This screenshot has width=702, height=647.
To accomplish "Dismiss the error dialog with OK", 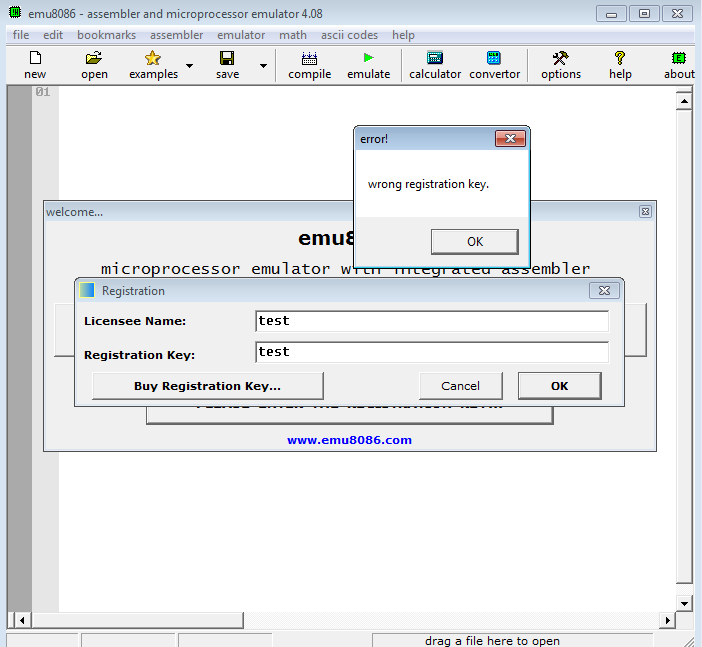I will pyautogui.click(x=474, y=241).
